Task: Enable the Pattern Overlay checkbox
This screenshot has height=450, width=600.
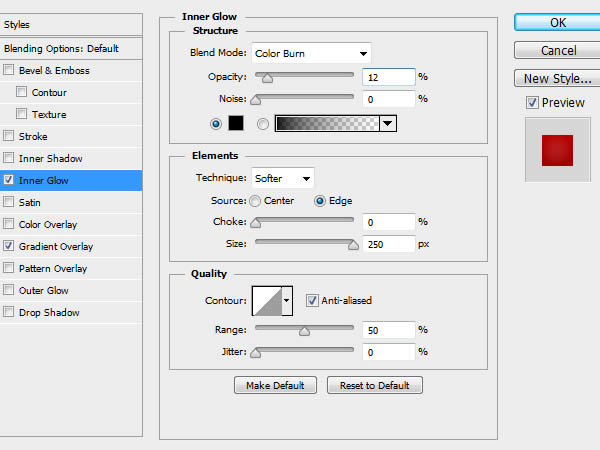Action: tap(8, 268)
